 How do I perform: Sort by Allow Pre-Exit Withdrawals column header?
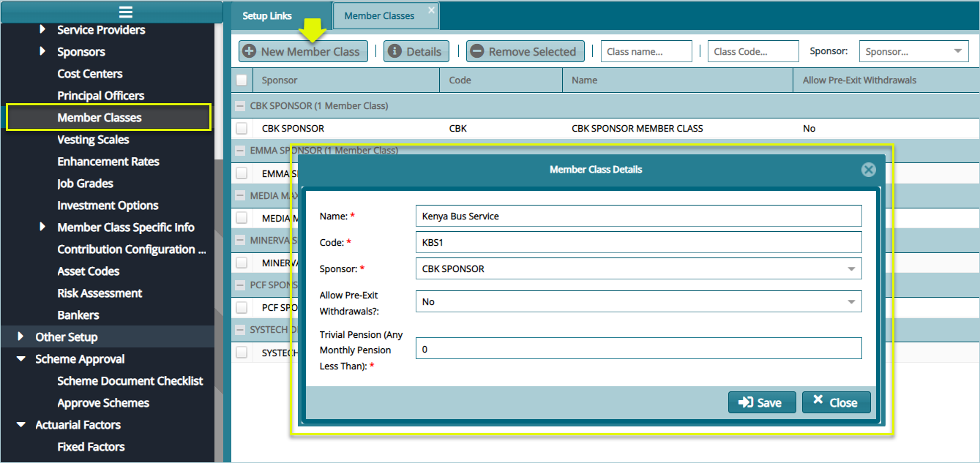point(886,80)
